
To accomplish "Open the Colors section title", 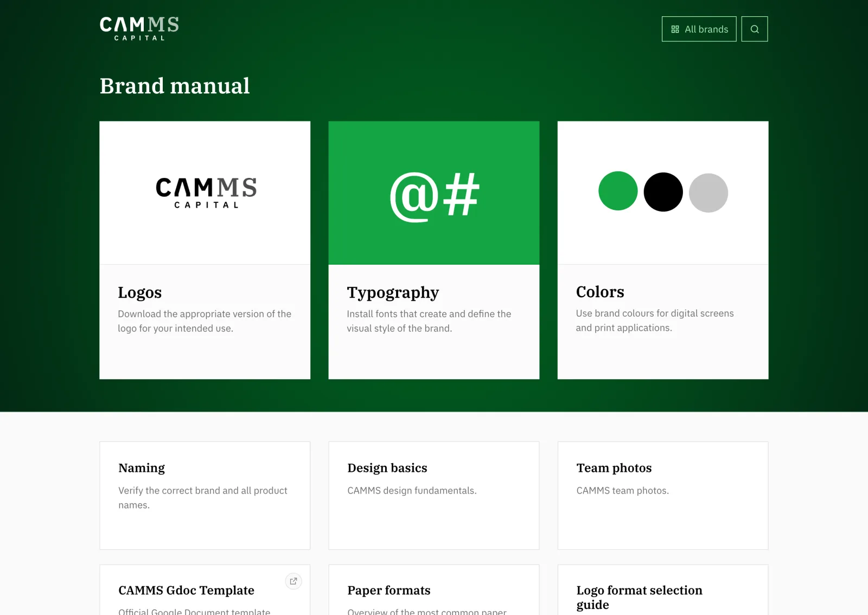I will pyautogui.click(x=600, y=292).
